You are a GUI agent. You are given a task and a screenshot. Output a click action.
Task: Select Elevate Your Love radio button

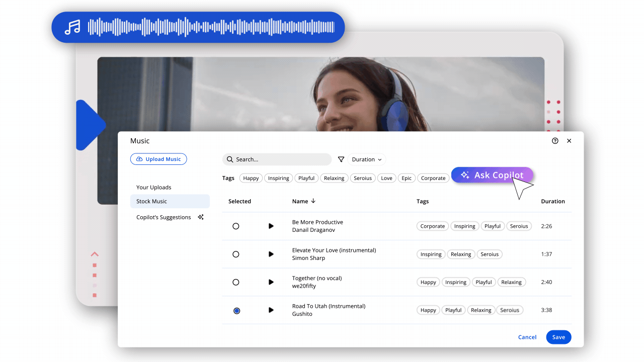[x=236, y=254]
